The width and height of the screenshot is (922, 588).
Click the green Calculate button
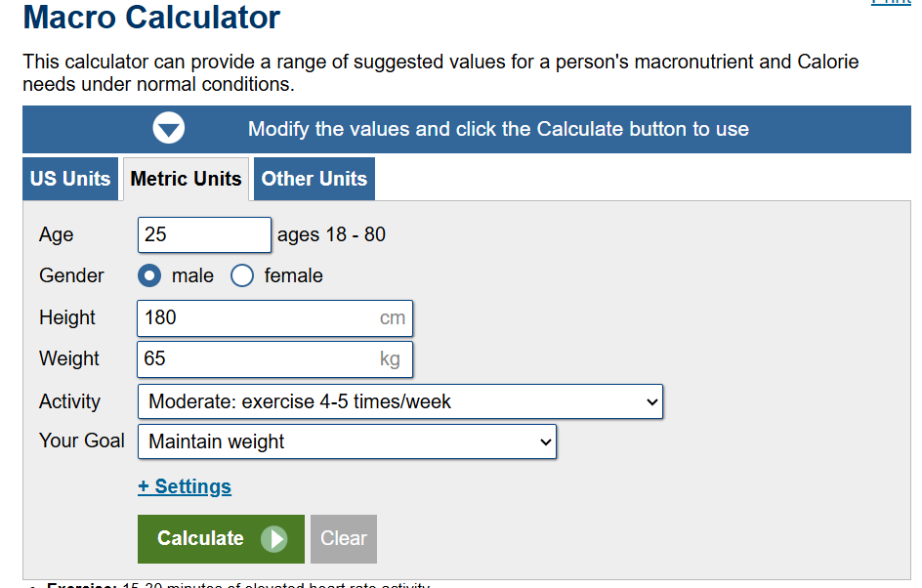click(x=221, y=539)
